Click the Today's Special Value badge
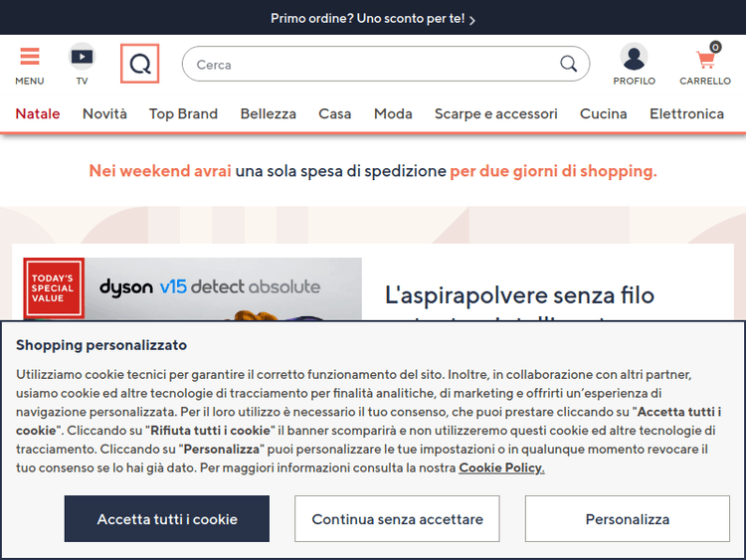Screen dimensions: 746x560 pos(54,287)
